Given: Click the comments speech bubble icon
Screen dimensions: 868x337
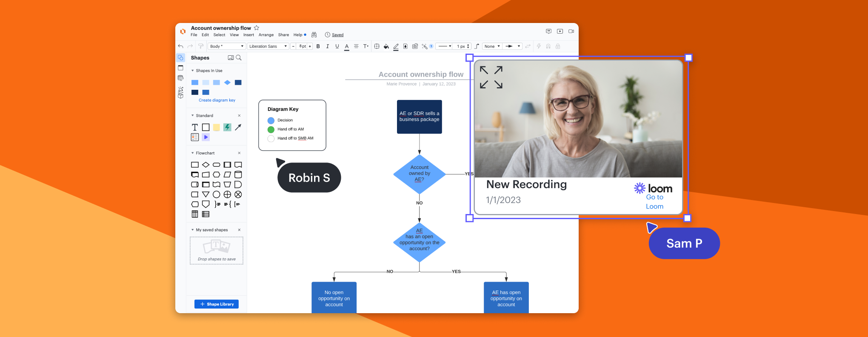Looking at the screenshot, I should (548, 31).
